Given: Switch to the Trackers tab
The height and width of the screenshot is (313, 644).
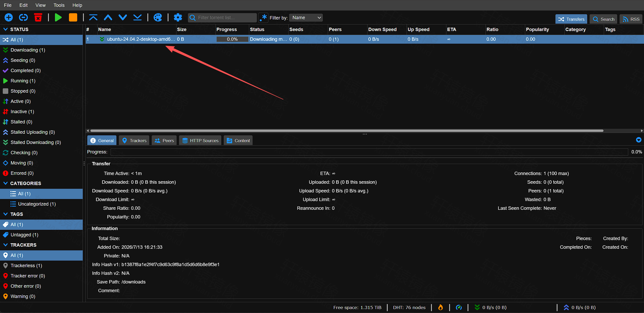Looking at the screenshot, I should point(134,141).
